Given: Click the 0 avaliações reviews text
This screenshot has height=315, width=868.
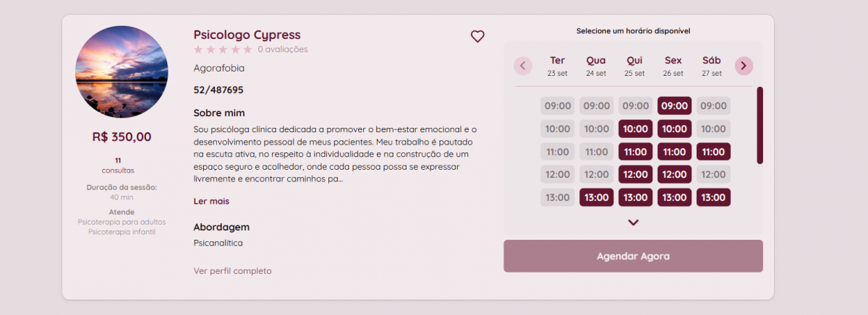Looking at the screenshot, I should coord(282,49).
